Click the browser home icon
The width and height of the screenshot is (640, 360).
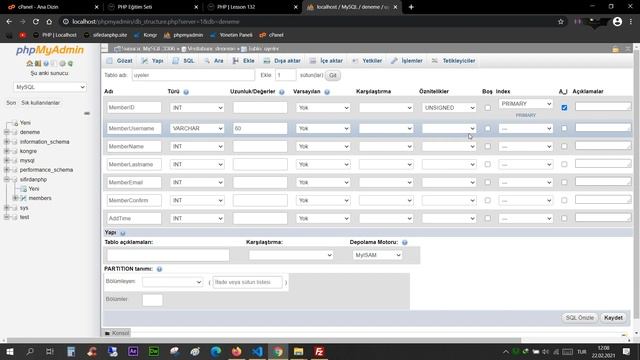pos(49,22)
